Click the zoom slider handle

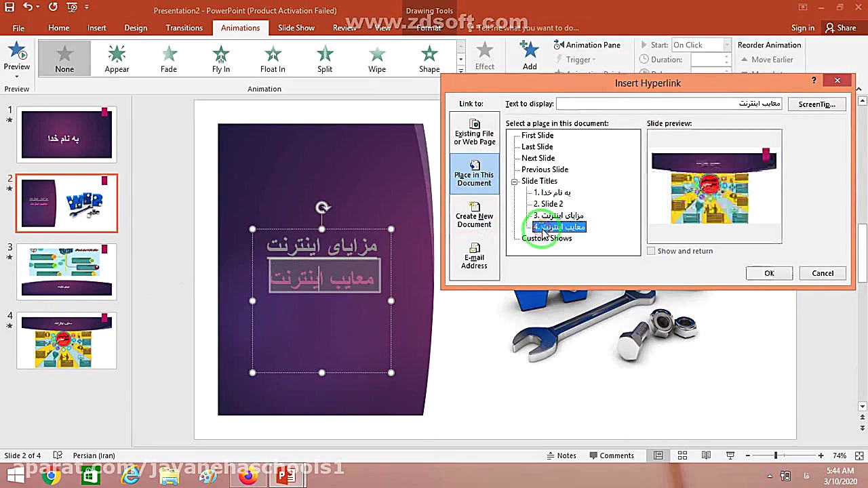coord(776,455)
